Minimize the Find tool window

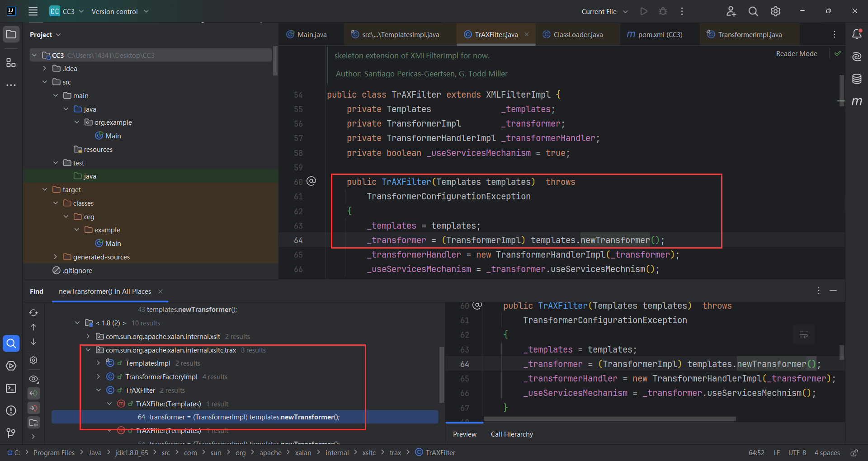[833, 291]
